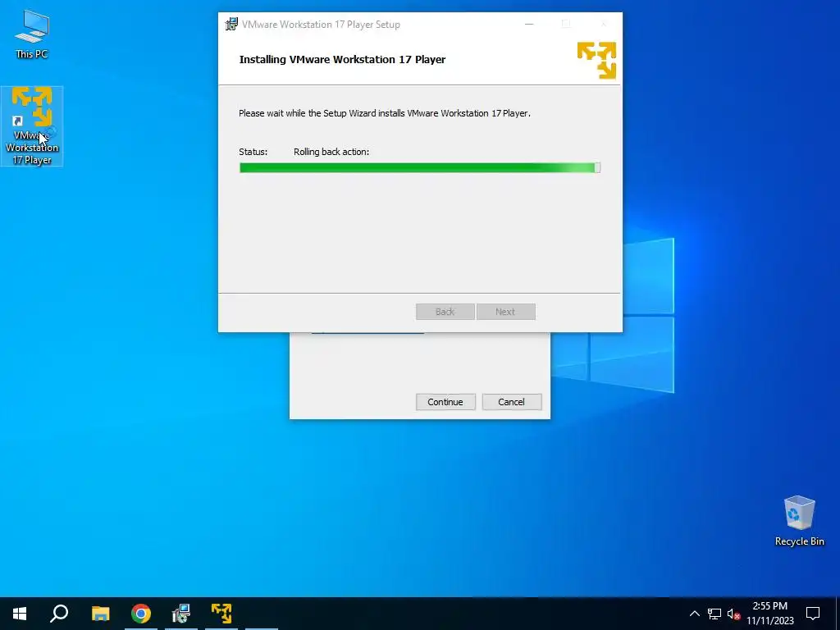Open the taskbar clock and date
This screenshot has width=840, height=630.
point(769,614)
